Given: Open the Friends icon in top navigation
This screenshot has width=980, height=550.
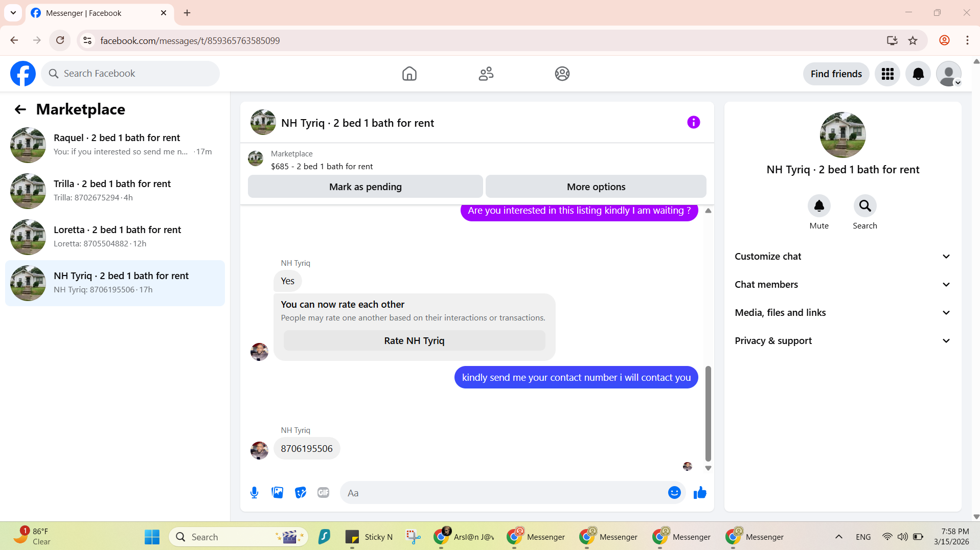Looking at the screenshot, I should tap(486, 74).
